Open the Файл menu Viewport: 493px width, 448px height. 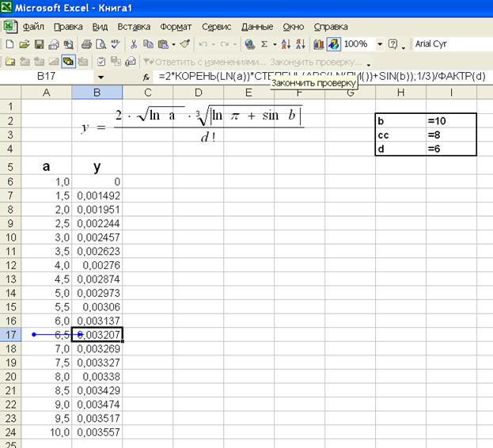tap(33, 27)
